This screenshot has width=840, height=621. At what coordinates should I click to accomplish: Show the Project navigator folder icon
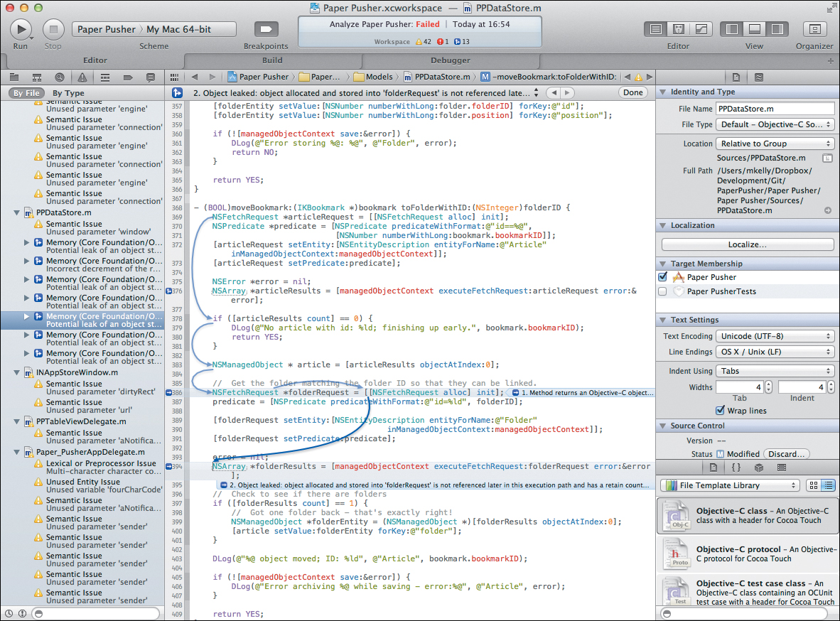coord(14,77)
